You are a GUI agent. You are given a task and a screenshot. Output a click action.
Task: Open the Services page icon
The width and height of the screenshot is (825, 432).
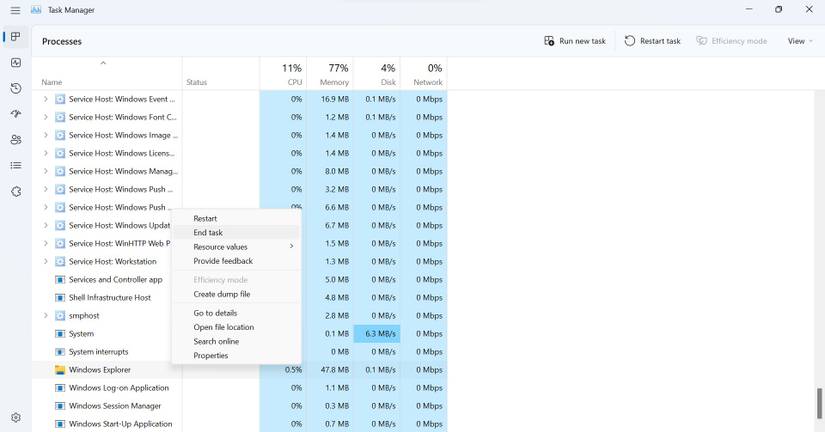(15, 192)
